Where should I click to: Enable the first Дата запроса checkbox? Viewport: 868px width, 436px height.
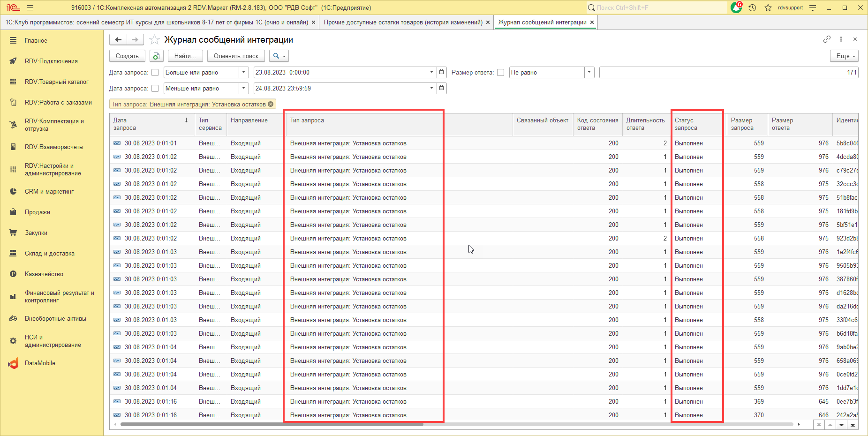(x=155, y=73)
